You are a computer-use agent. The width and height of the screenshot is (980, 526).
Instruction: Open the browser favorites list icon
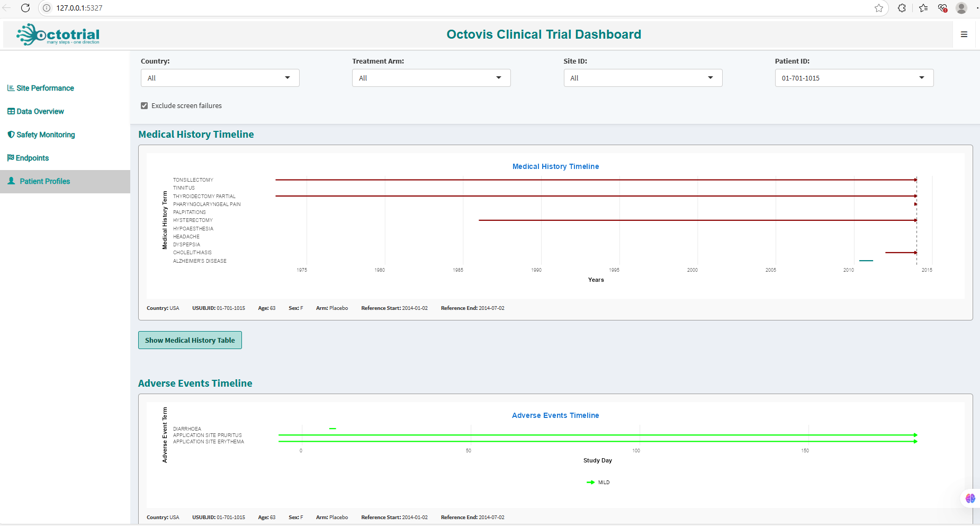(923, 8)
